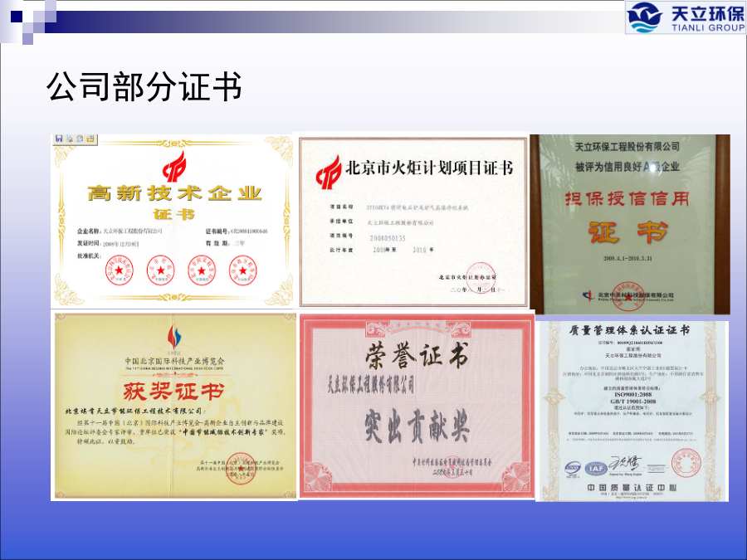
Task: Click 中国北京国际科技产业博览会 on the award certificate
Action: click(x=174, y=361)
